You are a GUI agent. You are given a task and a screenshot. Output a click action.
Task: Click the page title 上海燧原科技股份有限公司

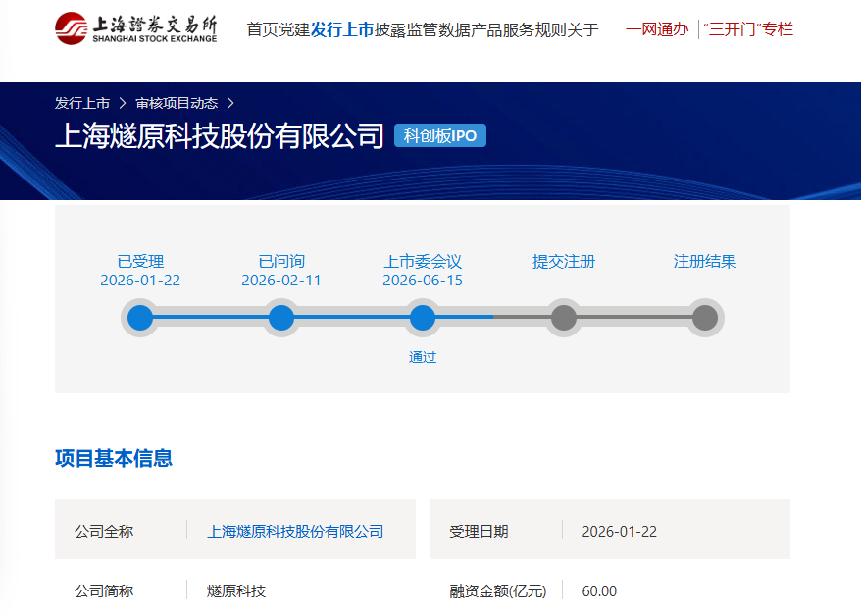tap(220, 135)
